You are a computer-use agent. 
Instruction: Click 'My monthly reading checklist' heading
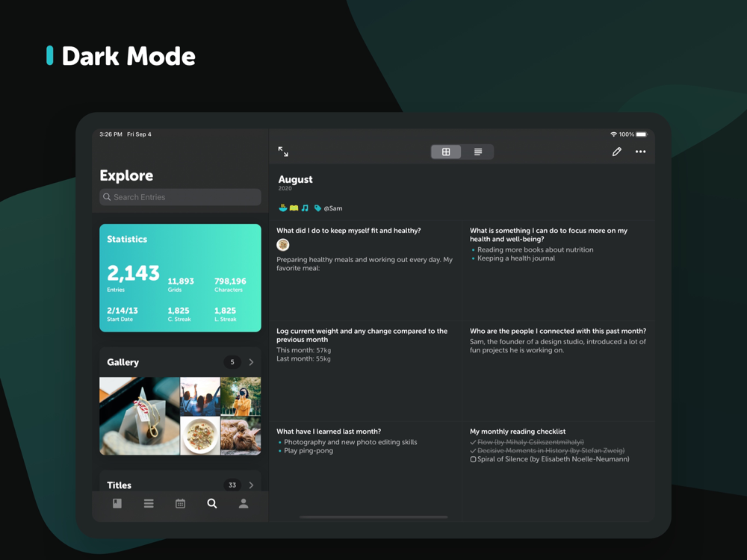point(518,432)
